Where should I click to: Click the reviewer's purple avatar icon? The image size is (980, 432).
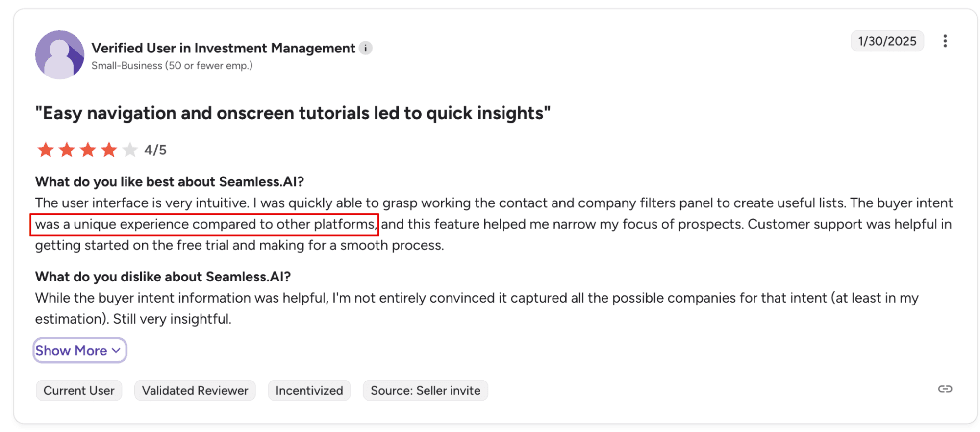point(59,54)
